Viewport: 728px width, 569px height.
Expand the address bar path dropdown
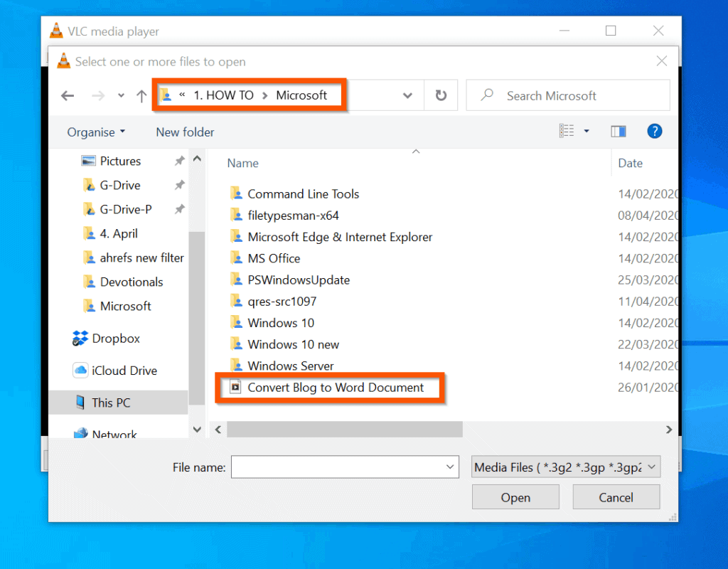click(x=407, y=96)
